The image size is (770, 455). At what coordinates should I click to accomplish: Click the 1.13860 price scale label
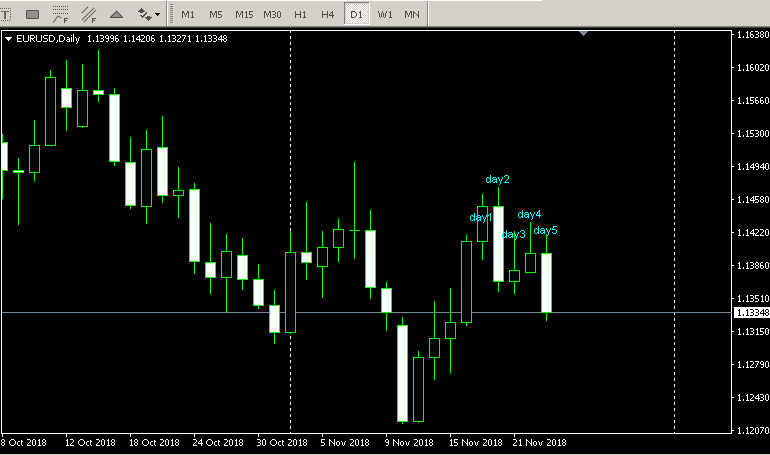(753, 266)
